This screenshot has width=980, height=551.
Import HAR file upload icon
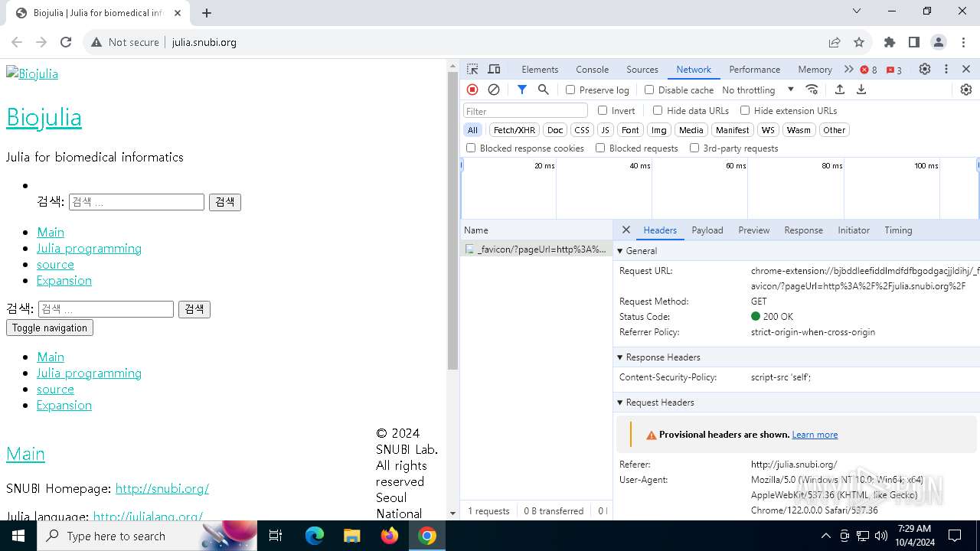click(840, 90)
